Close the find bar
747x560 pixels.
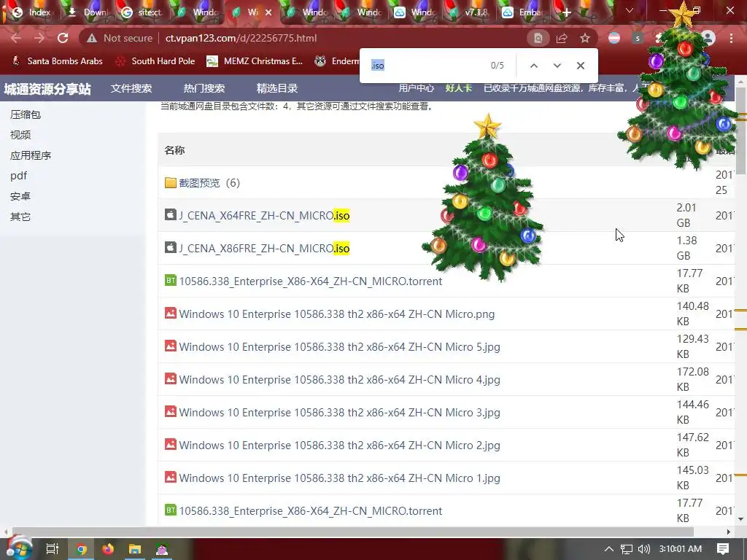pyautogui.click(x=580, y=66)
